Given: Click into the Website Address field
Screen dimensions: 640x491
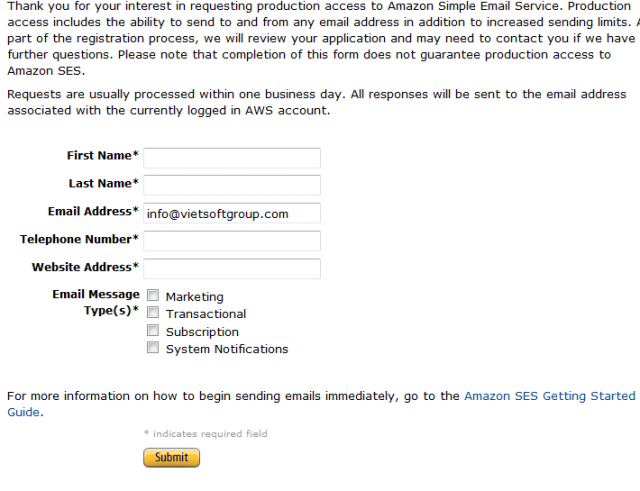Looking at the screenshot, I should tap(232, 269).
